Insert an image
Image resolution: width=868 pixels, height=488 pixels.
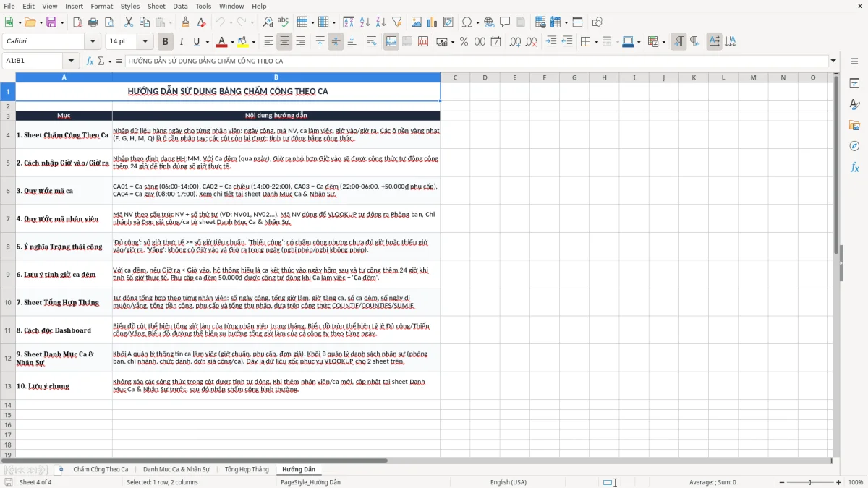pos(417,22)
